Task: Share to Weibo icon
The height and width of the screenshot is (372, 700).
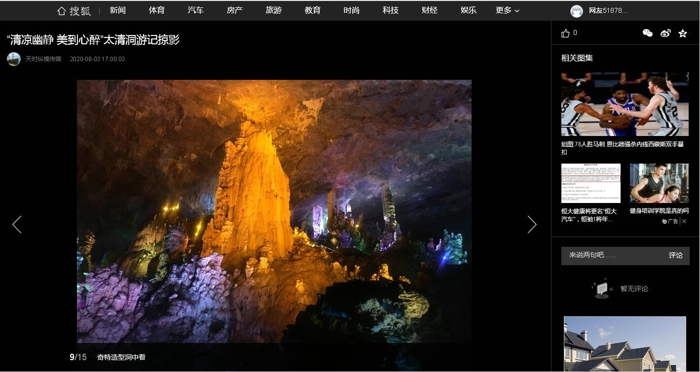Action: pyautogui.click(x=666, y=33)
